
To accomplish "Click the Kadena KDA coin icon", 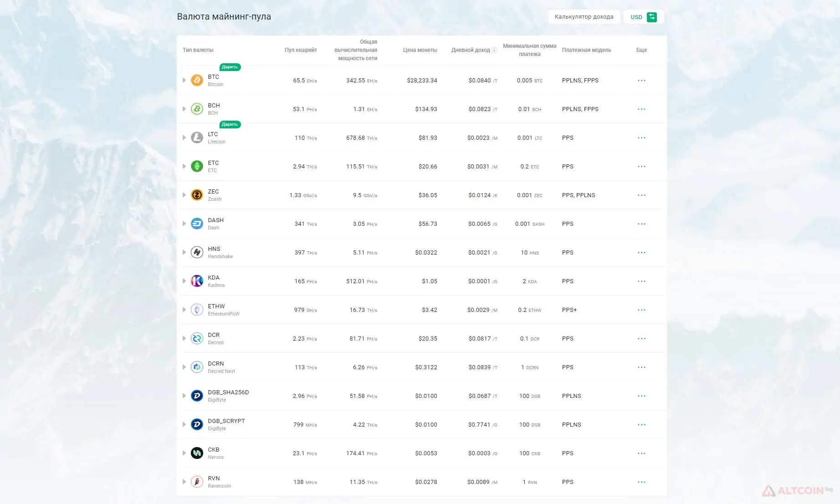I will (197, 281).
